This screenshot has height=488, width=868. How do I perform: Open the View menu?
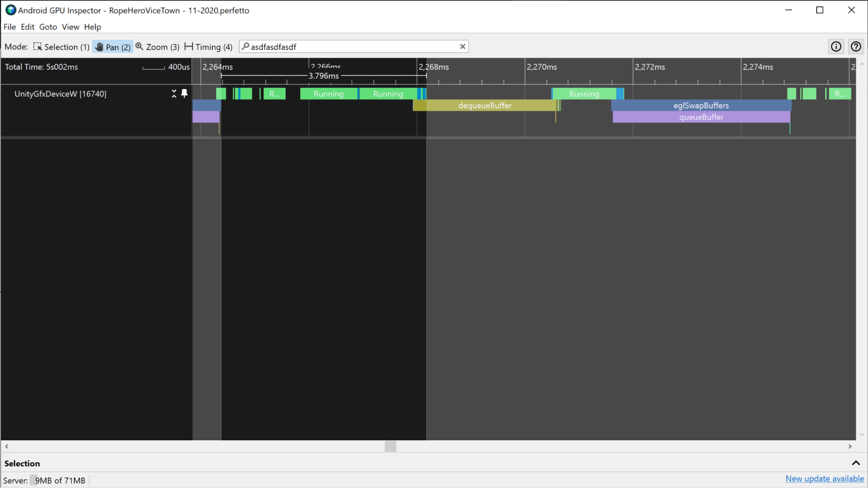70,27
